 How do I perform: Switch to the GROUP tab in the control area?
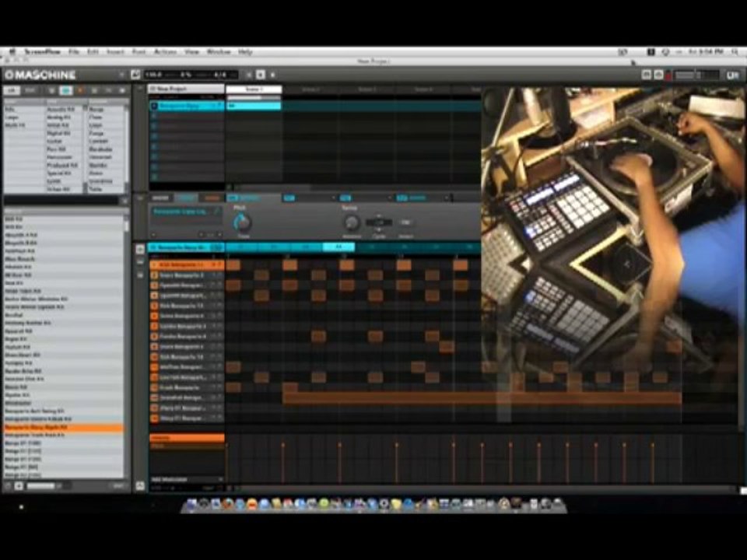coord(186,198)
